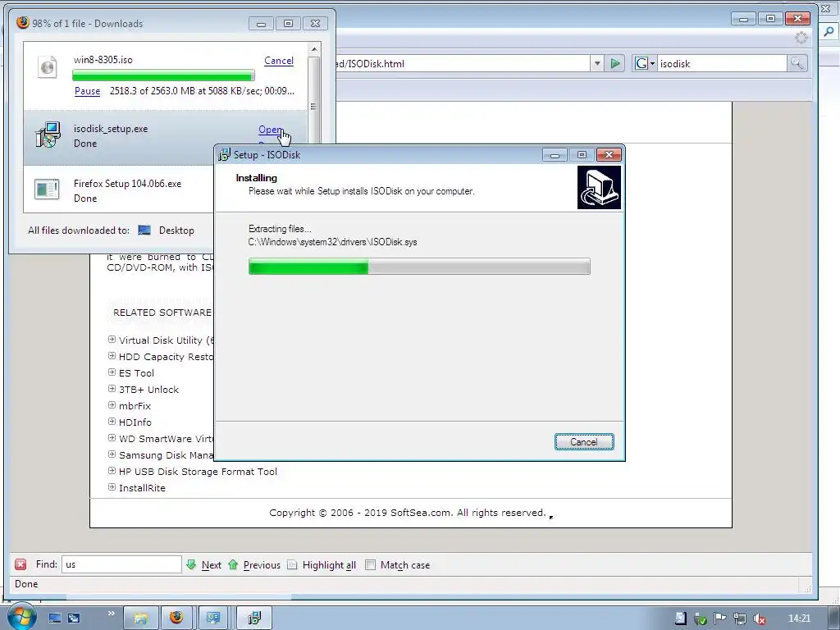The width and height of the screenshot is (840, 630).
Task: Click the ISODisk logo image in Setup
Action: [x=599, y=187]
